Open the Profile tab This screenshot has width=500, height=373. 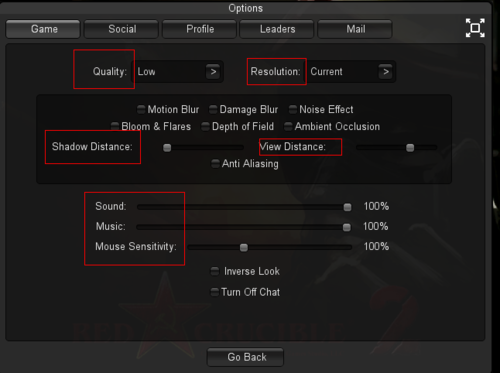pos(200,29)
